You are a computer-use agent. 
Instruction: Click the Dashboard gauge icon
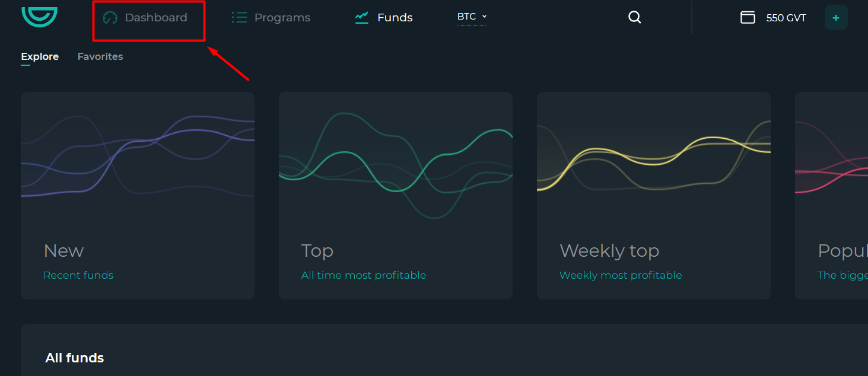(110, 18)
